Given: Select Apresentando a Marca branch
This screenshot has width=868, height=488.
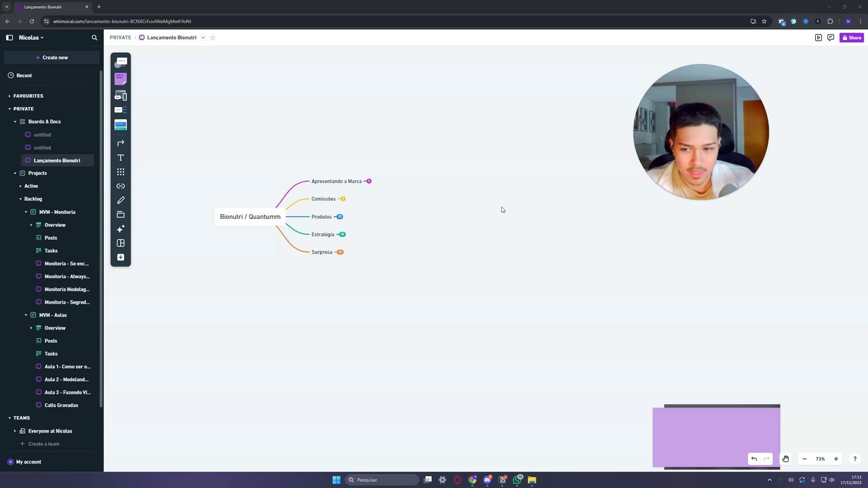Looking at the screenshot, I should (x=336, y=182).
